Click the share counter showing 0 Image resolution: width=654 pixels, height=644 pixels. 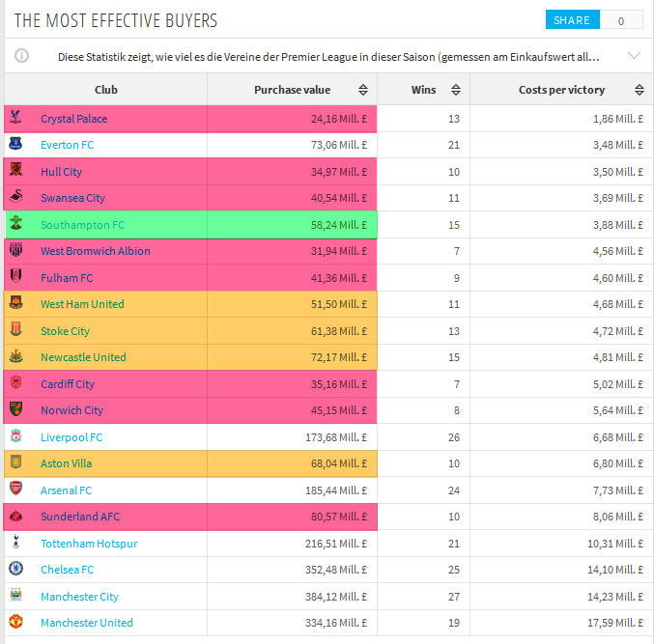tap(621, 20)
